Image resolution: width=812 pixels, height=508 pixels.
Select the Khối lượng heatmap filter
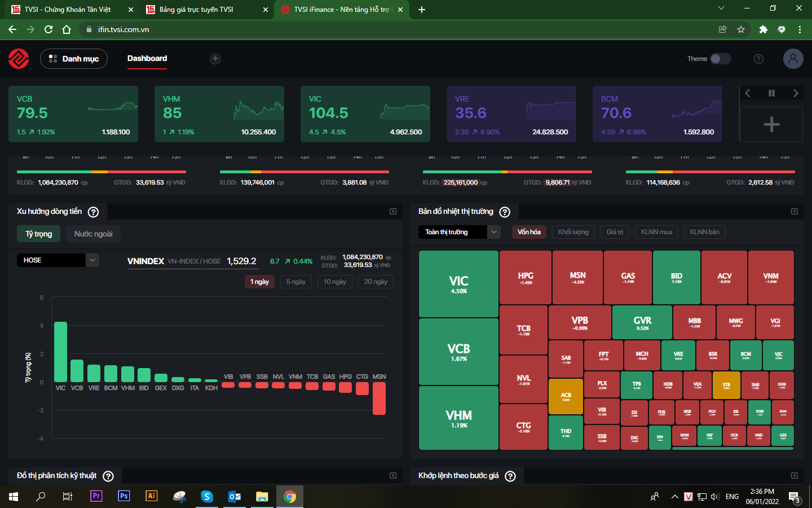573,232
